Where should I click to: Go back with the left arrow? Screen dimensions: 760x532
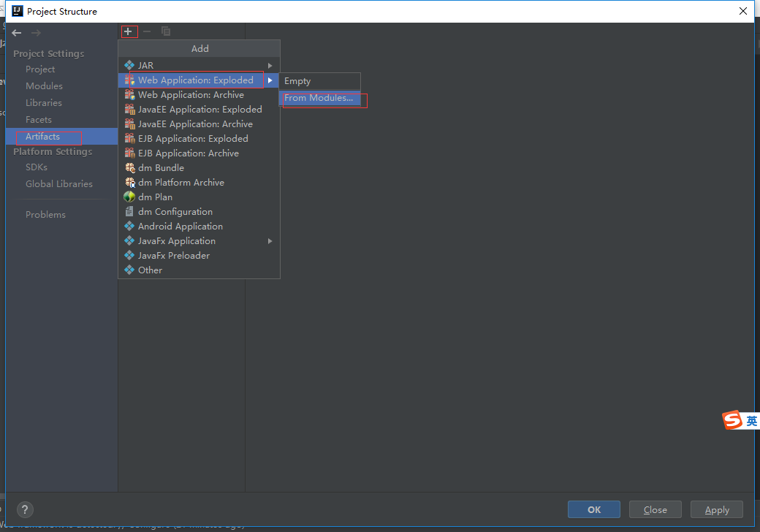point(17,33)
